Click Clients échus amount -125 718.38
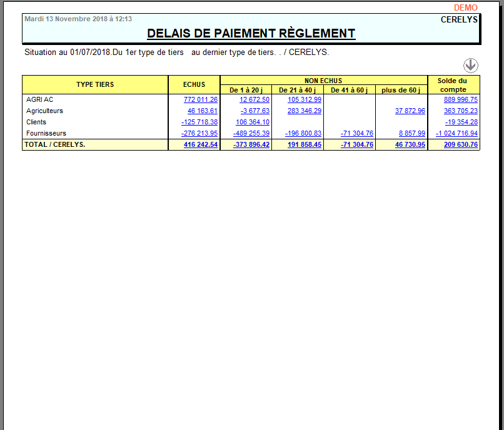The width and height of the screenshot is (504, 430). 199,122
